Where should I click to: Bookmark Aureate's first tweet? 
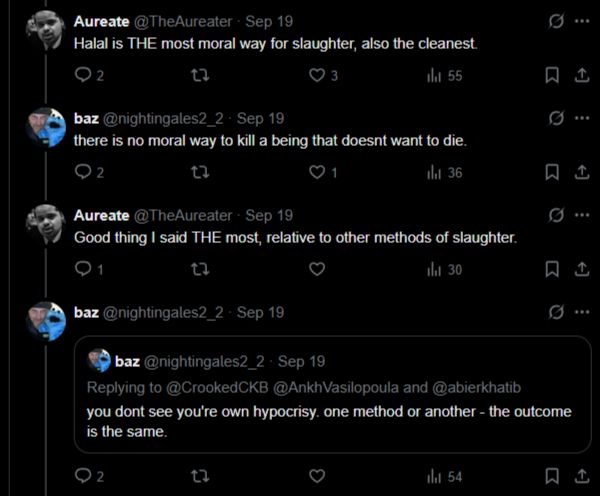click(552, 75)
